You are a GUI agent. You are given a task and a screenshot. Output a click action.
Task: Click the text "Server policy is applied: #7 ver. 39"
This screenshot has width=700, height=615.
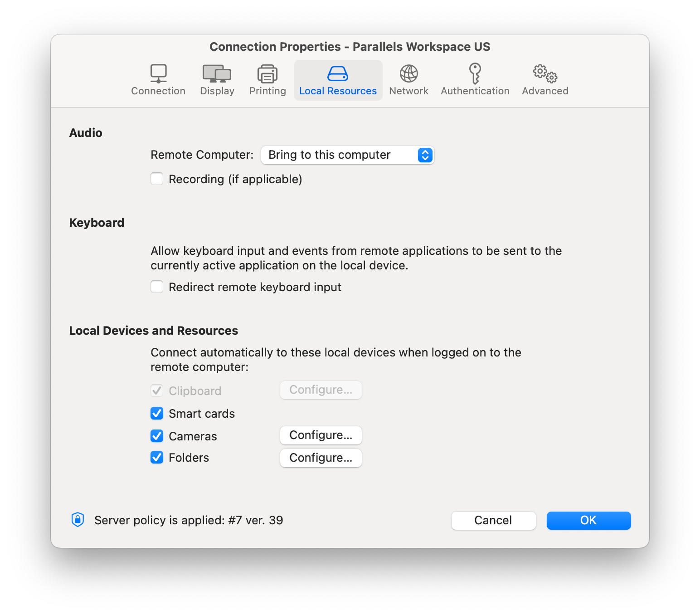[x=189, y=520]
